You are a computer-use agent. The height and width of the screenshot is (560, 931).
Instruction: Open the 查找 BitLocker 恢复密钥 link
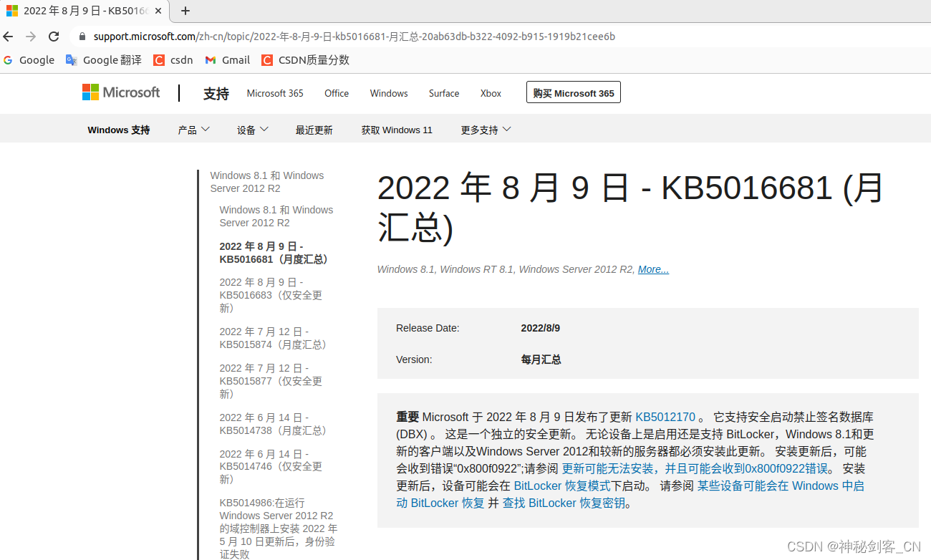[x=564, y=503]
